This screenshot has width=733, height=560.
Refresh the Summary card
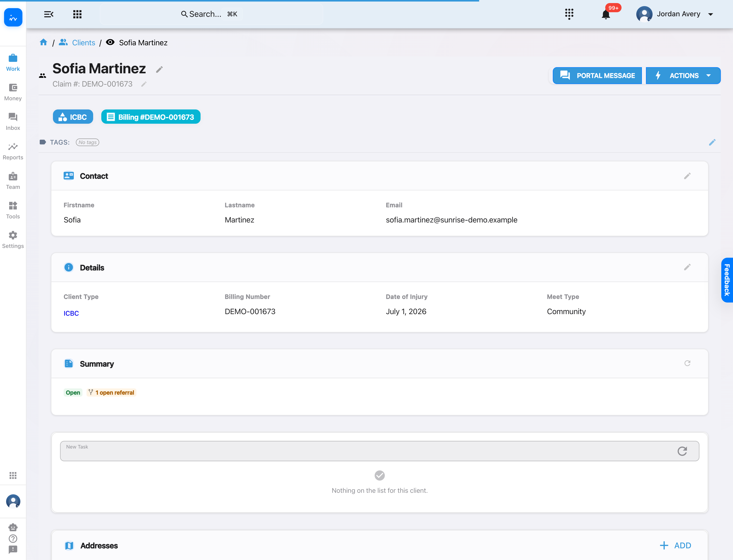point(687,363)
